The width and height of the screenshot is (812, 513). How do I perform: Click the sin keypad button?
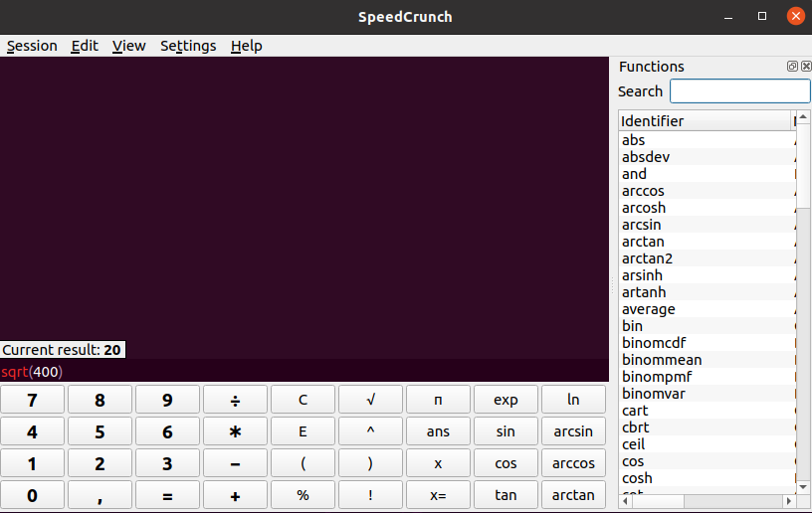pyautogui.click(x=506, y=431)
